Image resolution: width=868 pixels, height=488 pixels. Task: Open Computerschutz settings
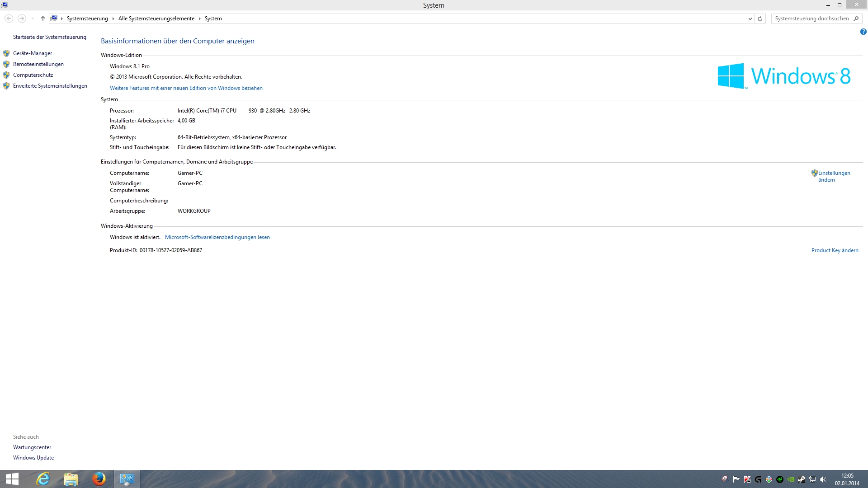(x=33, y=75)
